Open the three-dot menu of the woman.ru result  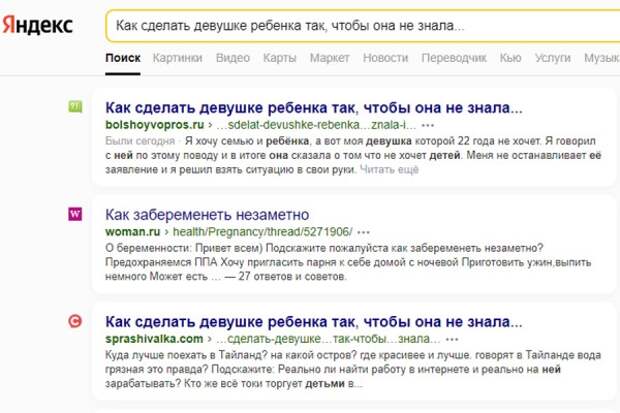click(363, 233)
